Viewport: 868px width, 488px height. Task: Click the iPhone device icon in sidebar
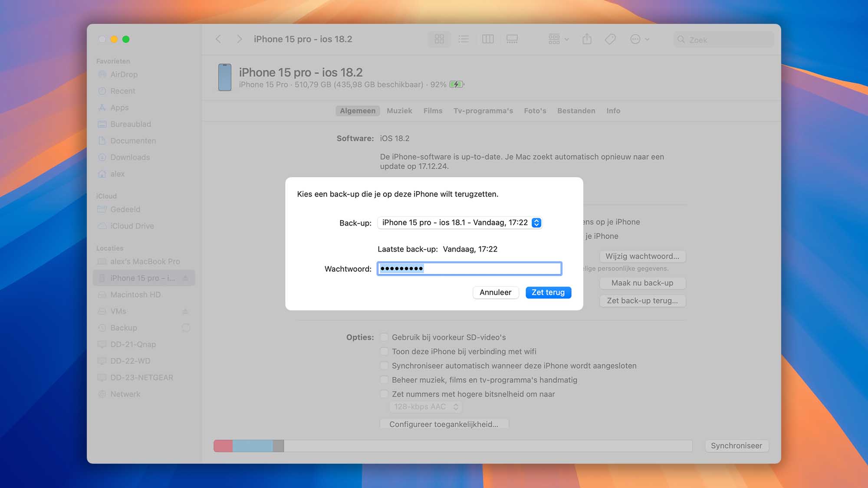coord(102,278)
